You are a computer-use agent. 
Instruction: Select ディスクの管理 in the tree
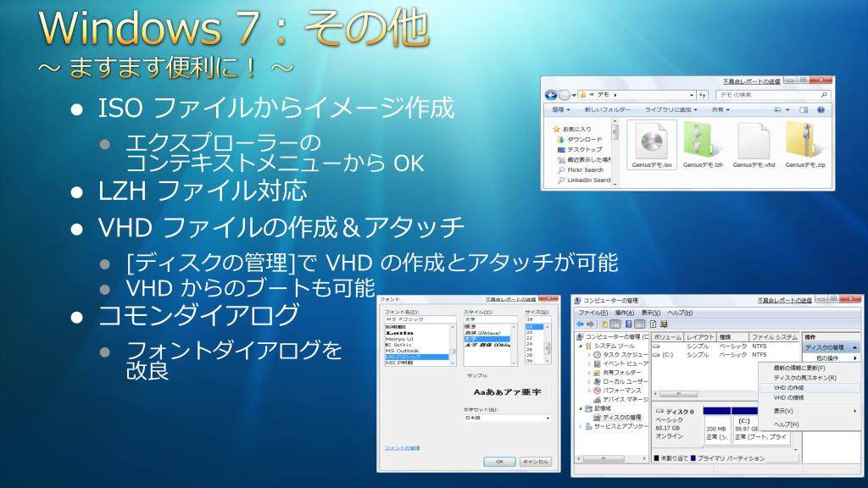coord(617,417)
